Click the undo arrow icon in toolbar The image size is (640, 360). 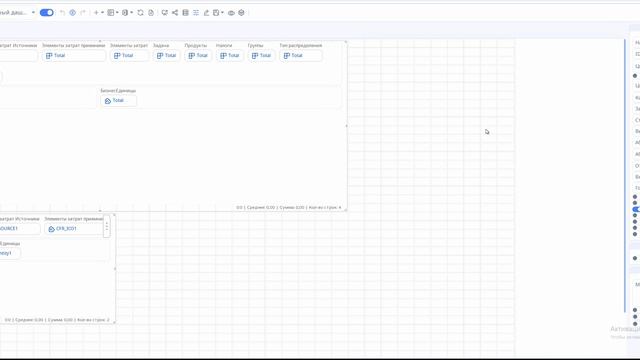tap(62, 13)
